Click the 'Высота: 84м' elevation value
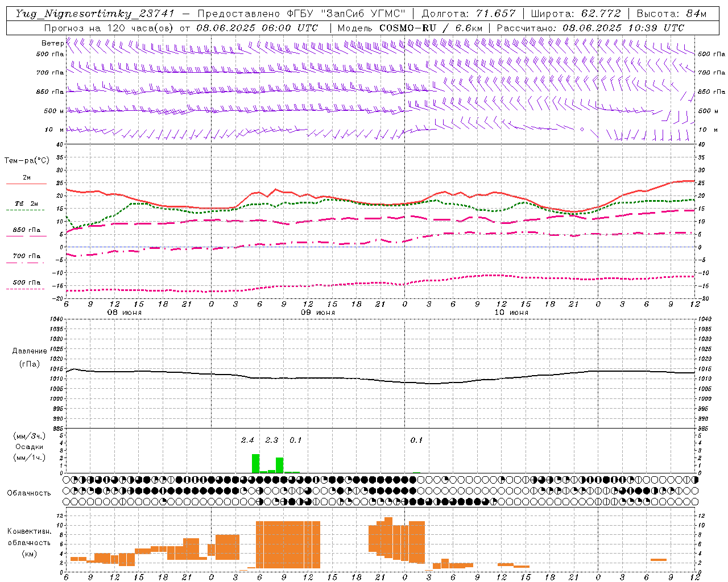The width and height of the screenshot is (728, 582). (x=672, y=14)
